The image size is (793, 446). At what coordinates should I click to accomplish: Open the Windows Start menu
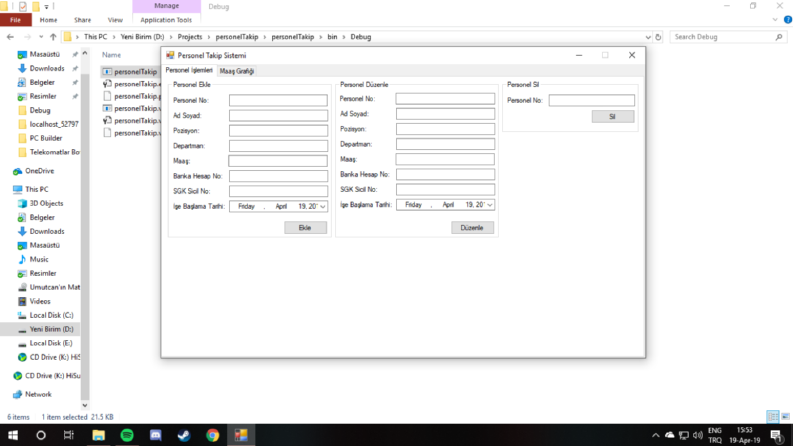(x=13, y=435)
